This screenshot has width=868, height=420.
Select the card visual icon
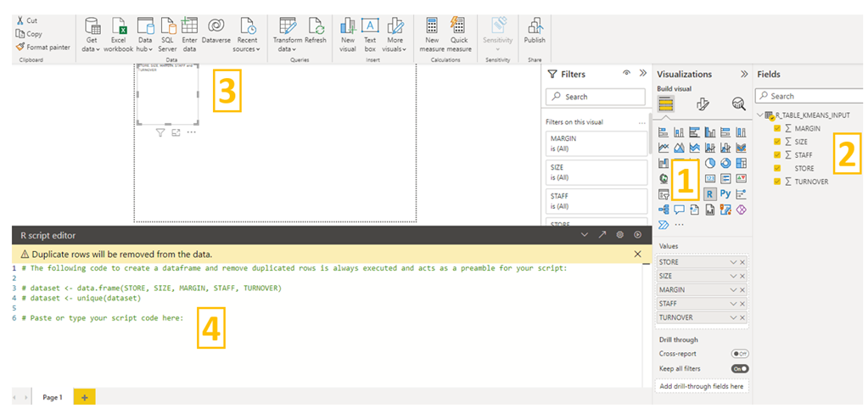pyautogui.click(x=709, y=179)
